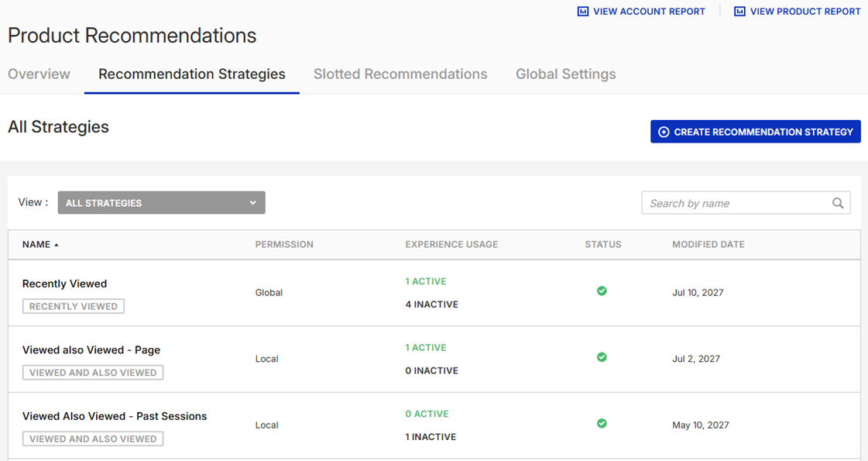
Task: Open the Slotted Recommendations tab
Action: click(400, 74)
